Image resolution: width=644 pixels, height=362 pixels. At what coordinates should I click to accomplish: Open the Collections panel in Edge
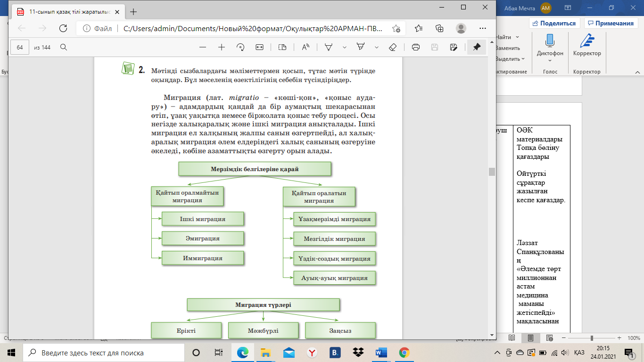pyautogui.click(x=439, y=28)
